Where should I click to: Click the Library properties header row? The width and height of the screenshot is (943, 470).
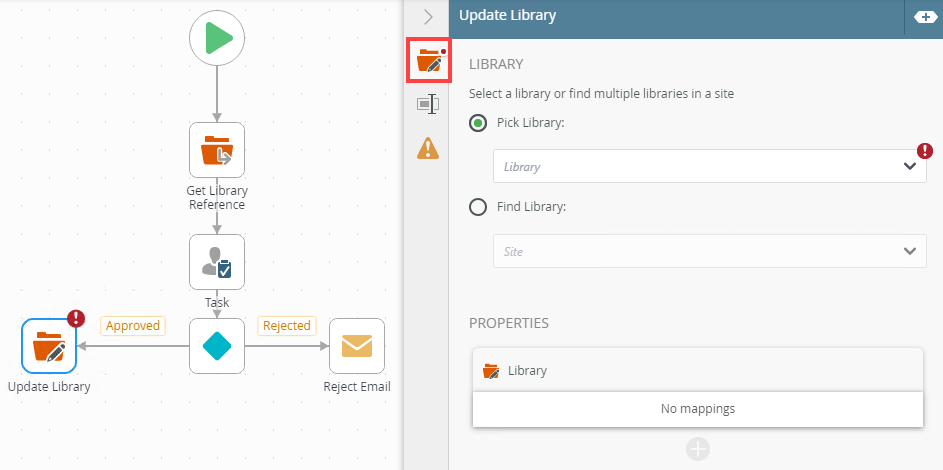697,371
